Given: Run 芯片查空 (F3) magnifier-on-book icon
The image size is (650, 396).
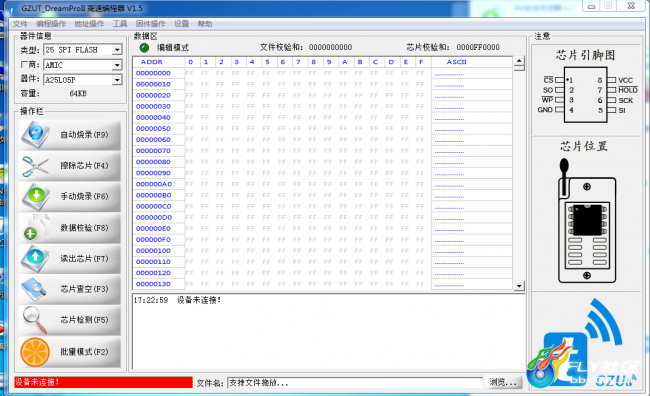Looking at the screenshot, I should 34,289.
